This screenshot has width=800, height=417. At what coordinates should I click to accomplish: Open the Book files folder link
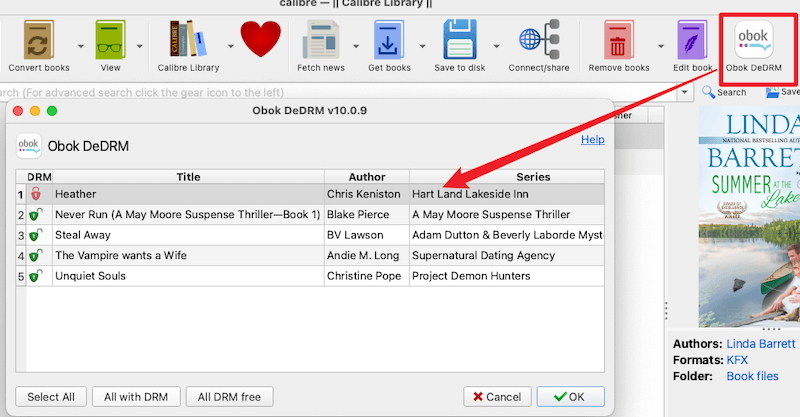[x=753, y=376]
